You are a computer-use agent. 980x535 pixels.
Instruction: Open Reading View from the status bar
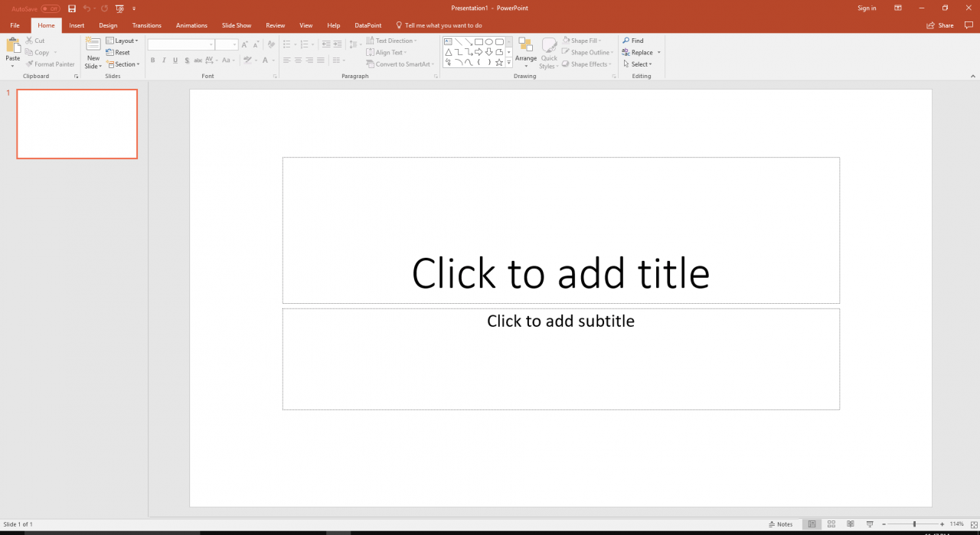point(851,524)
